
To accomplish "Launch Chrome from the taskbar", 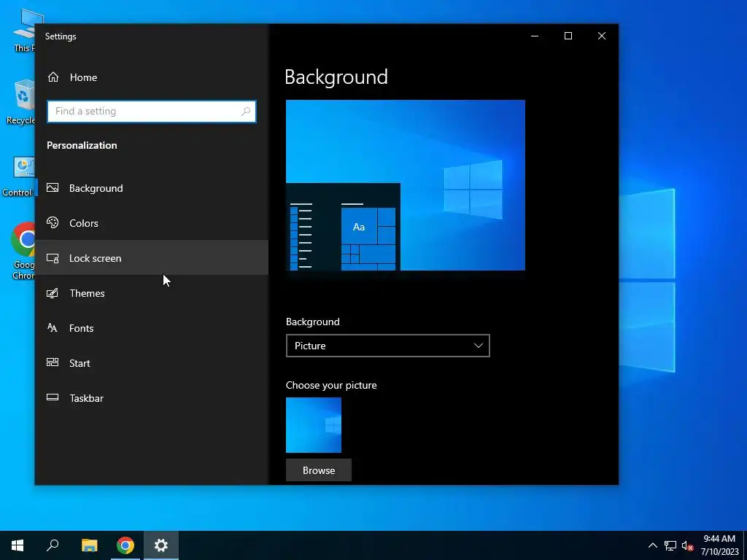I will tap(125, 545).
